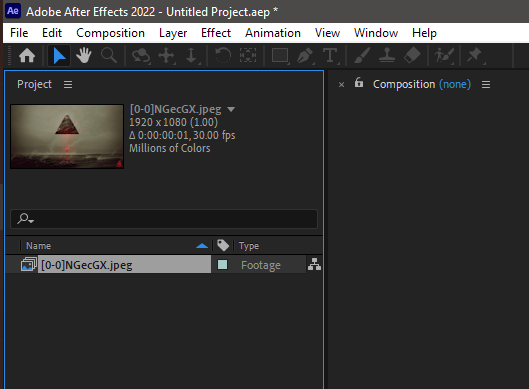Sort by the Type column header

pyautogui.click(x=249, y=246)
